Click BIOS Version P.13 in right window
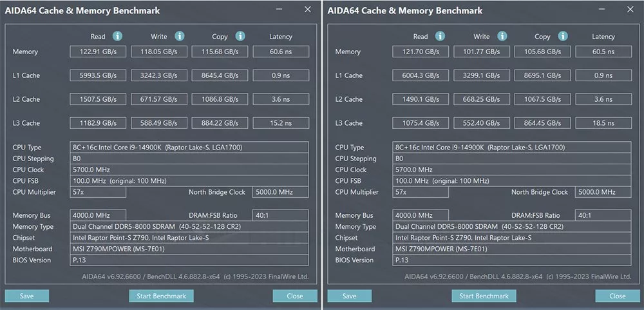 512,260
